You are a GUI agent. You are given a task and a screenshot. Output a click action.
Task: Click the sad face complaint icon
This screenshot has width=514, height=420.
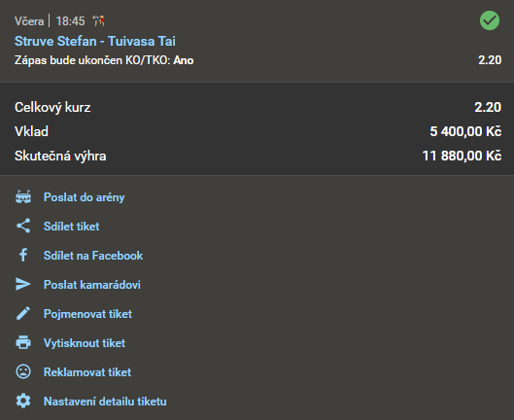23,371
